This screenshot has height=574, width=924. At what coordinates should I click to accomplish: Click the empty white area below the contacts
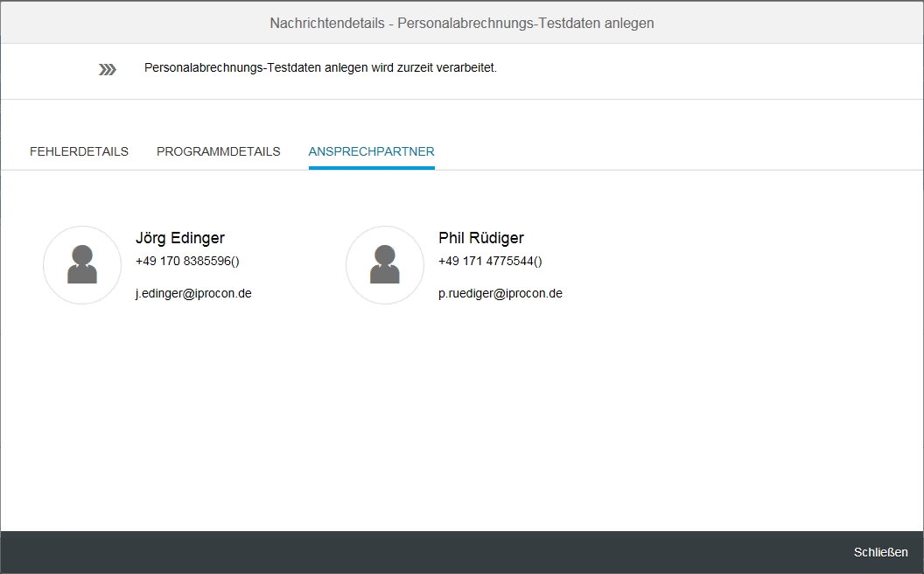tap(462, 424)
